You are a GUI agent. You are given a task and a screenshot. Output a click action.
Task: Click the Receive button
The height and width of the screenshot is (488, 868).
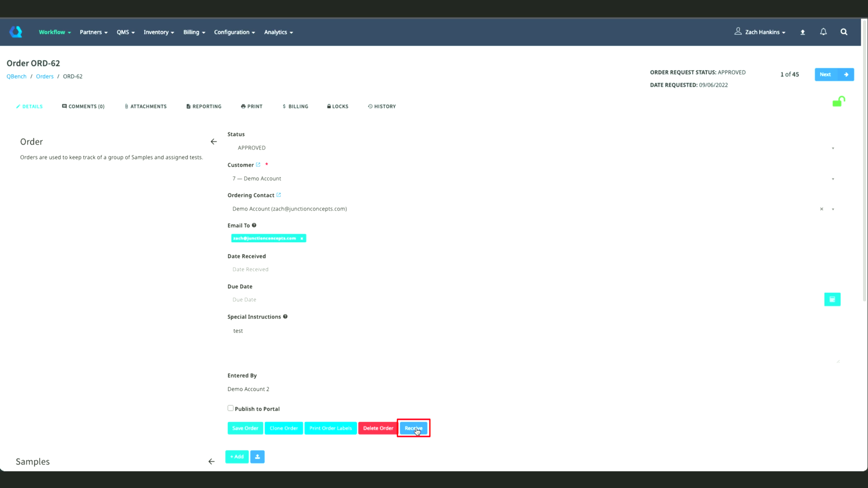(413, 428)
